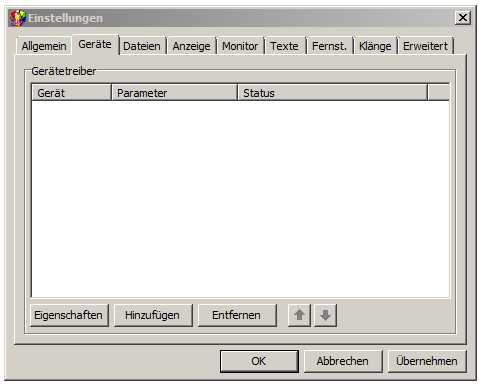
Task: Move driver down with the down arrow
Action: [325, 315]
